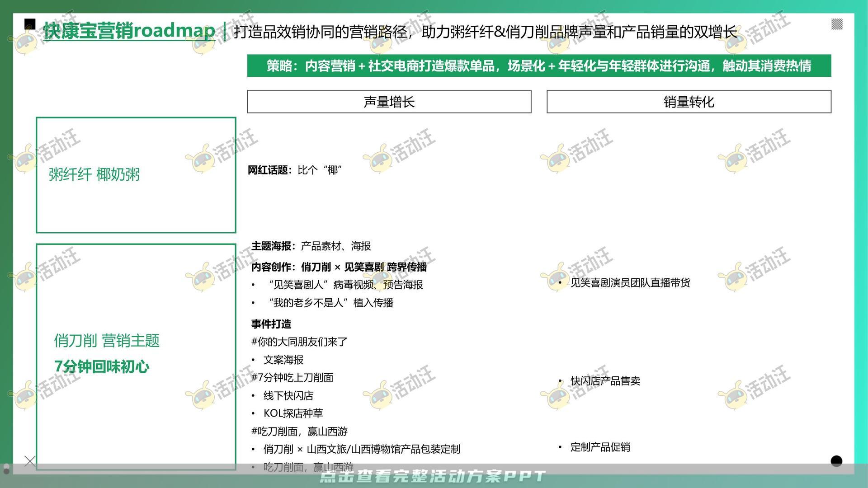Click the #吃刀削面，赢山西游 hashtag line

(x=299, y=431)
